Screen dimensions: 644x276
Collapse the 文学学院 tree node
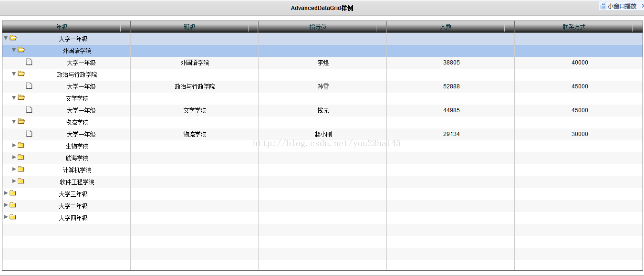click(x=14, y=97)
